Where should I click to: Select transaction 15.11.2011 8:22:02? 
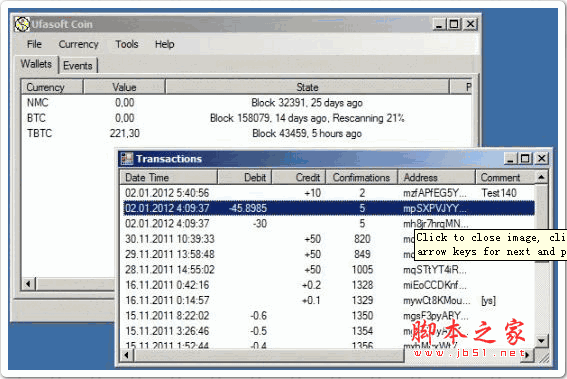328,316
